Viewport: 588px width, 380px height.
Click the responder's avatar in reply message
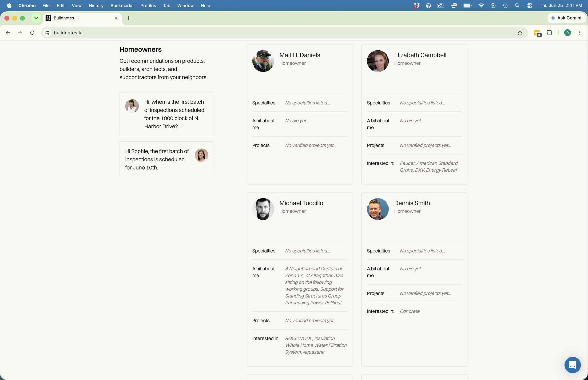pyautogui.click(x=202, y=155)
